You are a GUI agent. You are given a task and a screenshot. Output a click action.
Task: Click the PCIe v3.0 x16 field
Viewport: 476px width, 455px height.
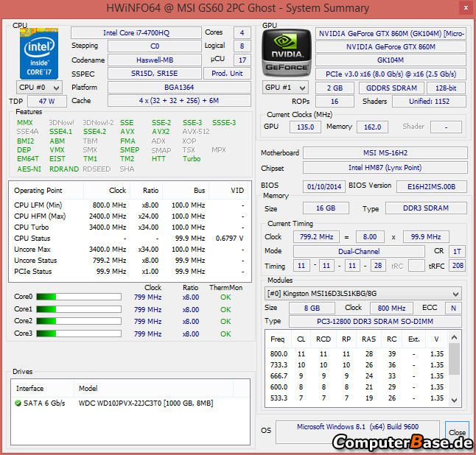click(x=391, y=74)
